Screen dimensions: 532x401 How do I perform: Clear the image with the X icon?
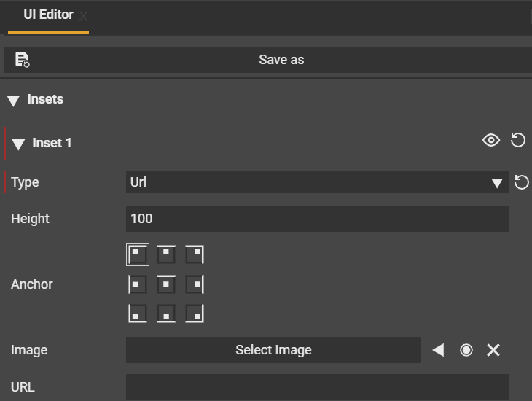coord(493,351)
